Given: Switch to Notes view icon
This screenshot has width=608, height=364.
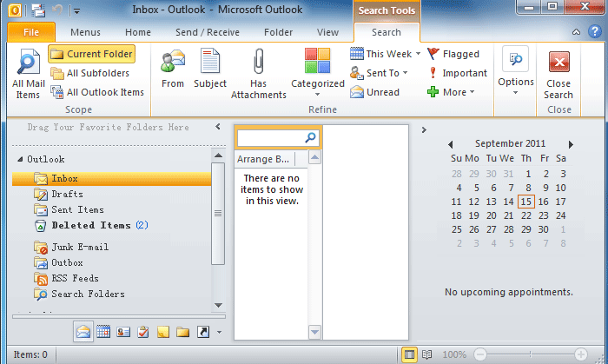Looking at the screenshot, I should pos(163,332).
